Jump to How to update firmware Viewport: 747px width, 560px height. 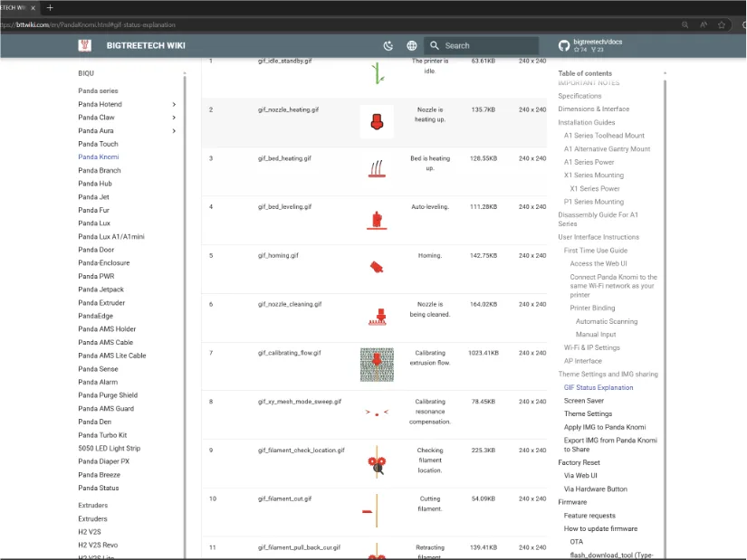(600, 528)
